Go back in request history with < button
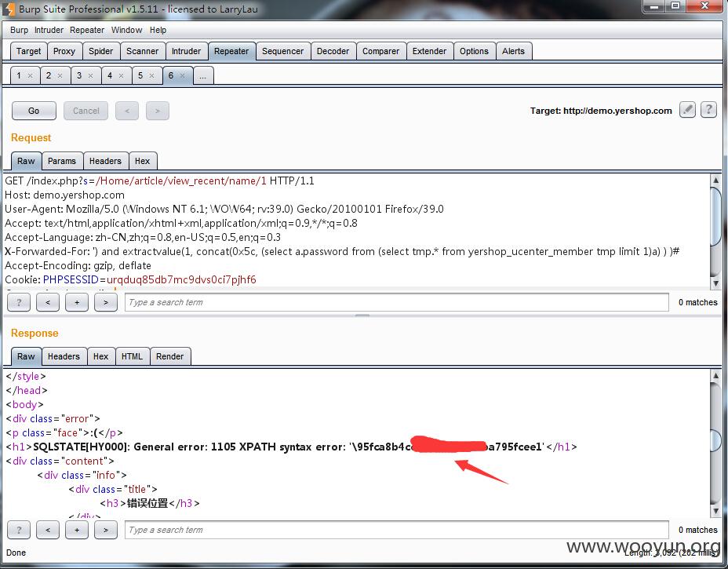728x569 pixels. pyautogui.click(x=127, y=111)
